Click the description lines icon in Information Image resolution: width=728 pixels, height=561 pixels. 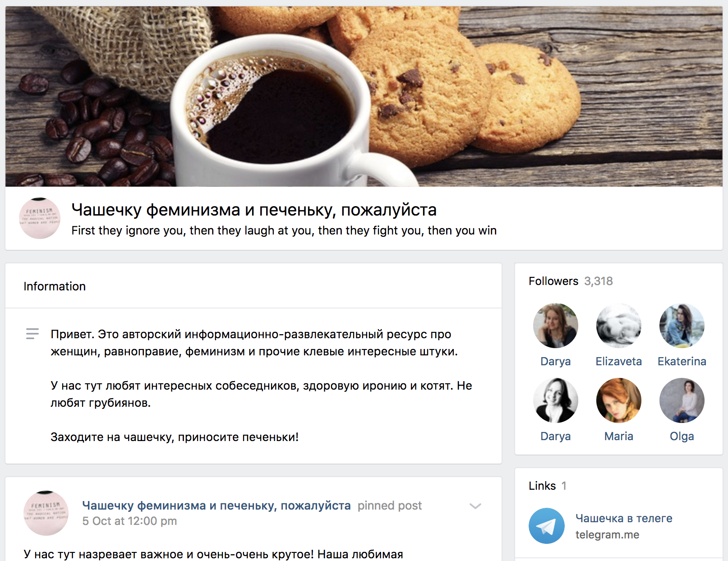click(x=32, y=334)
